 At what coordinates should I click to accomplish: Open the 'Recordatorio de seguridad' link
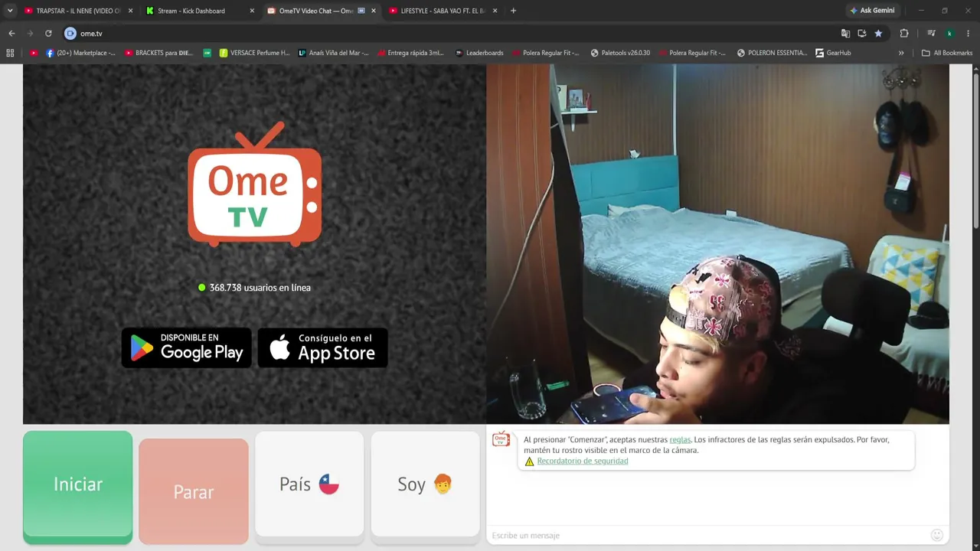click(583, 461)
